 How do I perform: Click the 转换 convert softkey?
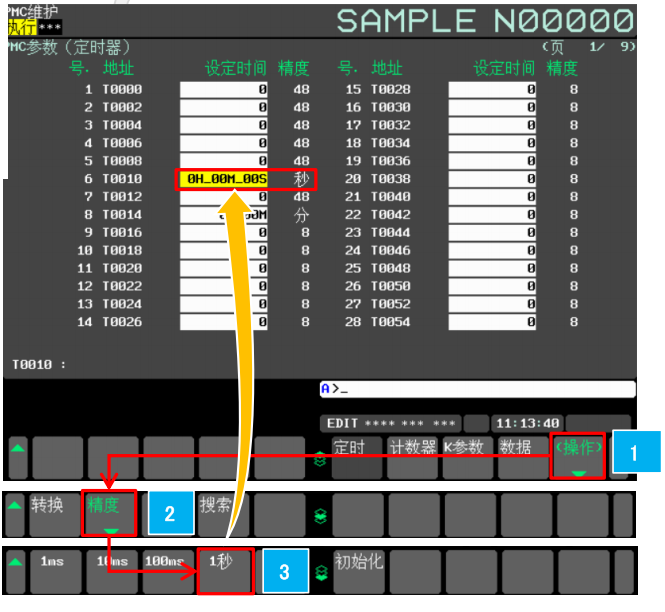55,514
